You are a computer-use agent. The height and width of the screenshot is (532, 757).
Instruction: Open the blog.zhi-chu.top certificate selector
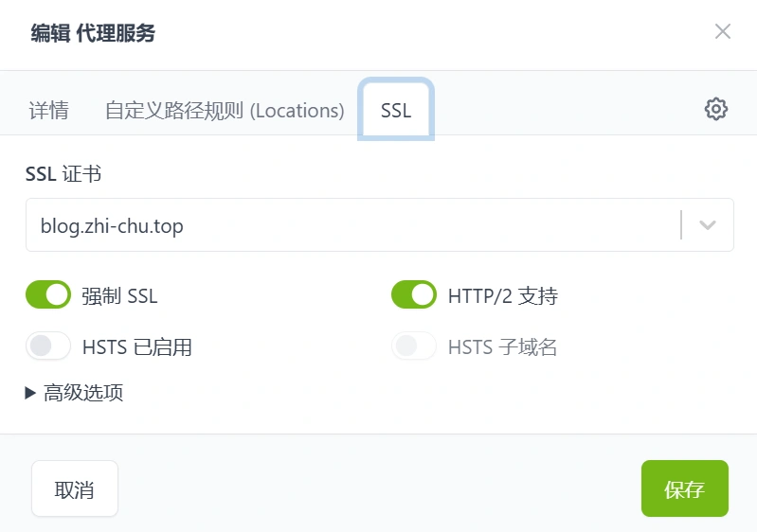point(351,225)
